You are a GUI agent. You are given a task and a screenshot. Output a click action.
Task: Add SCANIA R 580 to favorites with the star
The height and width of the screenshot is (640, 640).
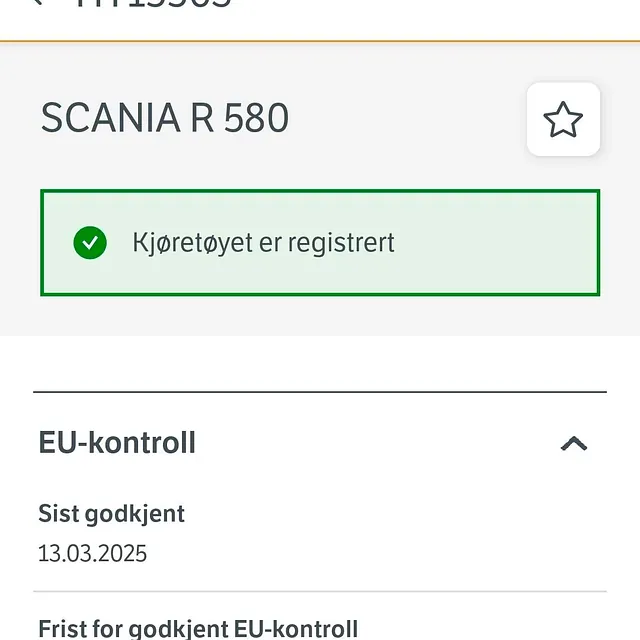563,120
